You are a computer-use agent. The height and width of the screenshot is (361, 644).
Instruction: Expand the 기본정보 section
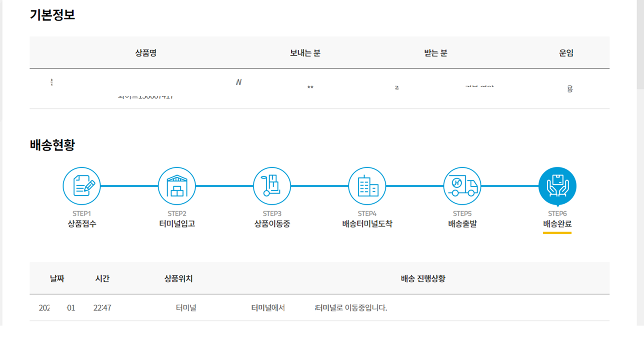tap(53, 14)
